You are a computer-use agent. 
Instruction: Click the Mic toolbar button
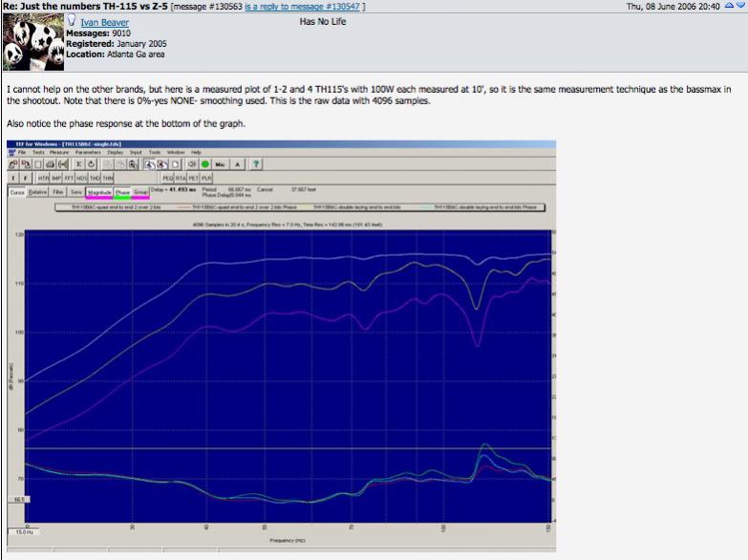(x=220, y=164)
